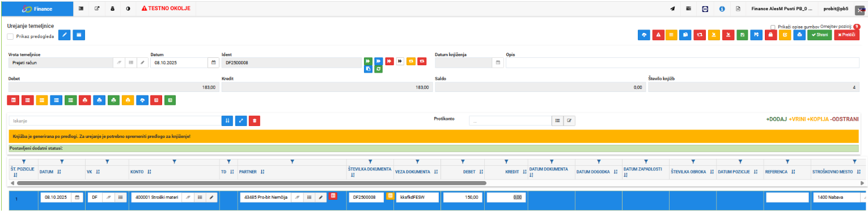The width and height of the screenshot is (868, 214).
Task: Click the +VRINI link
Action: pyautogui.click(x=798, y=119)
